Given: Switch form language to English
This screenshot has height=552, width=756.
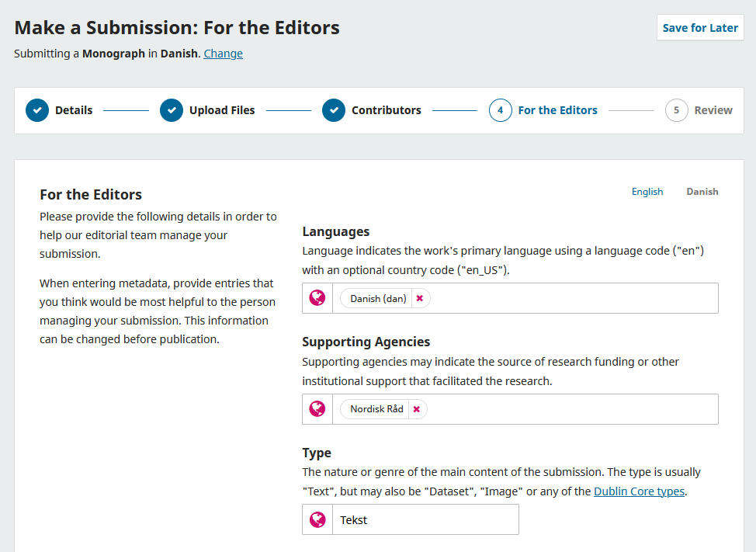Looking at the screenshot, I should (x=647, y=192).
